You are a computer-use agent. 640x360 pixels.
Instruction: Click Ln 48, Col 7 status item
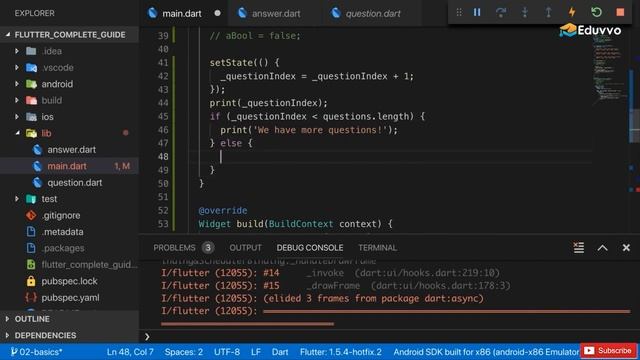(x=130, y=352)
